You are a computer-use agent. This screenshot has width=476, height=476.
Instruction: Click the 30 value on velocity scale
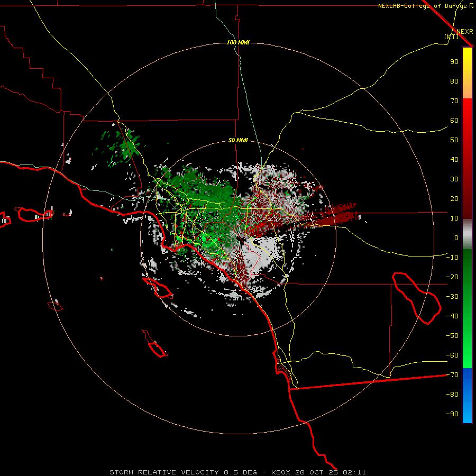[454, 179]
